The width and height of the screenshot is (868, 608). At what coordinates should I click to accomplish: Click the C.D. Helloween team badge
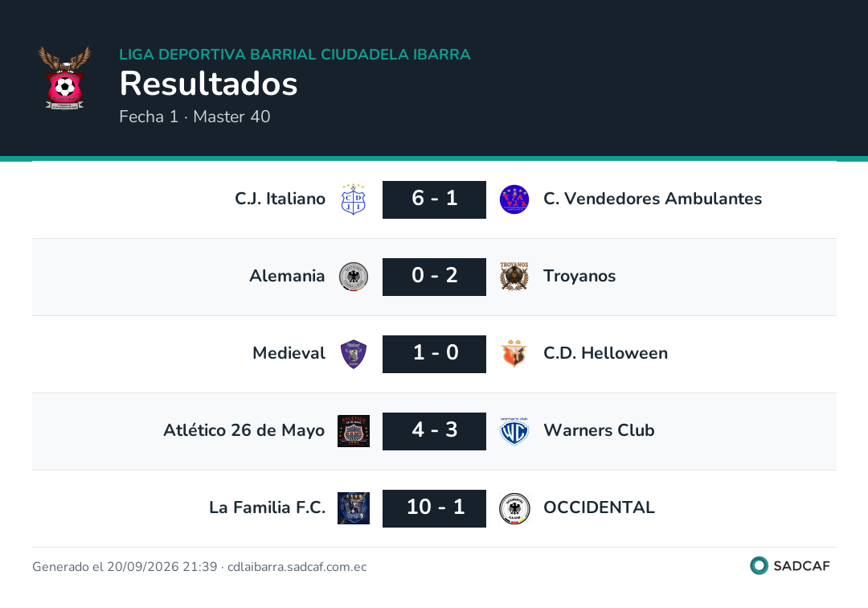[x=514, y=354]
